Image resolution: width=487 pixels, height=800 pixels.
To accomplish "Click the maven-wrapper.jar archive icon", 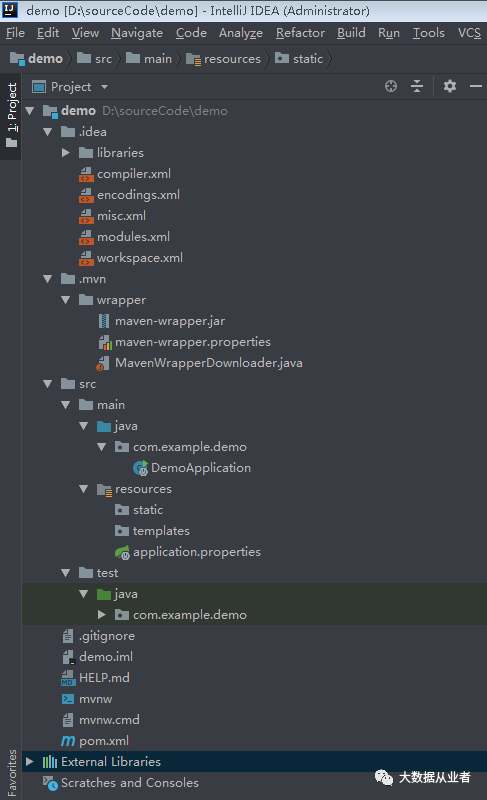I will pos(104,321).
